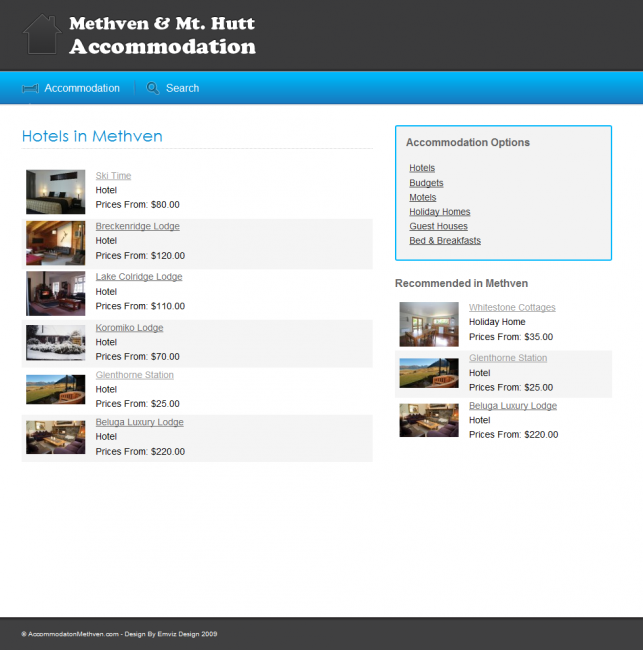Open the Ski Time hotel link
The height and width of the screenshot is (650, 643).
click(113, 176)
